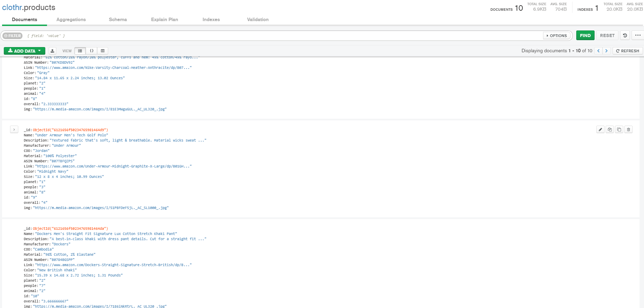Expand the Under Armour document fields
644x308 pixels.
coord(14,129)
